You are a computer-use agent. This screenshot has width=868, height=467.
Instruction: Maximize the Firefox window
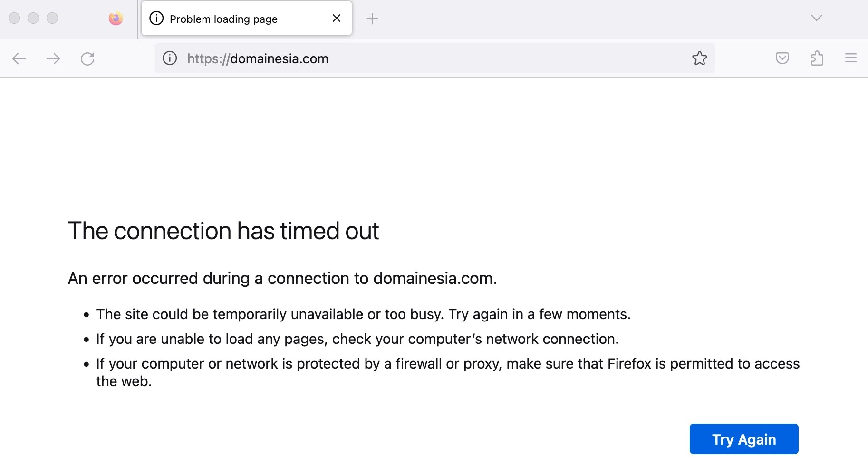click(52, 18)
